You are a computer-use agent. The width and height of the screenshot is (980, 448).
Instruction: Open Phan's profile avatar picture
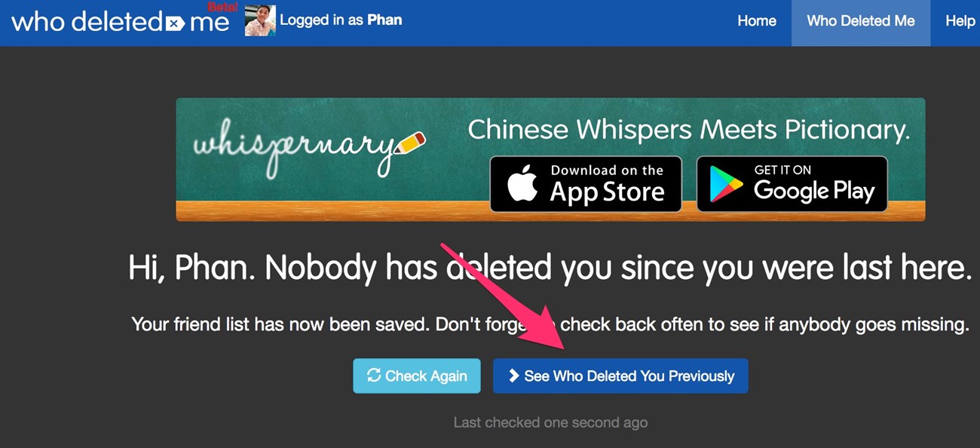(260, 20)
